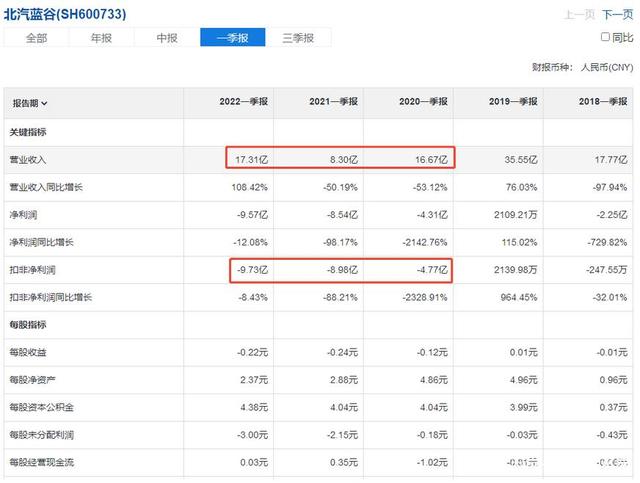
Task: Click the 每股经营现金流 row label
Action: click(x=42, y=462)
